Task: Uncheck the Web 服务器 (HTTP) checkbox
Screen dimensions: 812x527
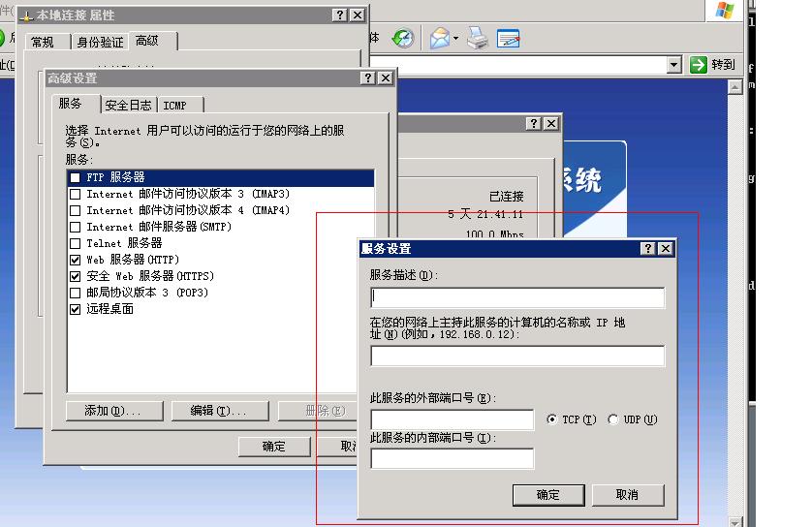Action: 75,260
